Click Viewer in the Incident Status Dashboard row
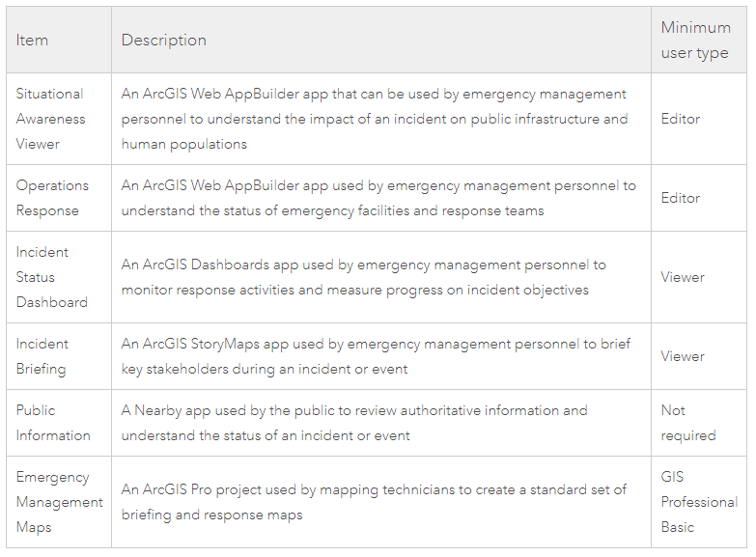The height and width of the screenshot is (557, 756). coord(683,277)
